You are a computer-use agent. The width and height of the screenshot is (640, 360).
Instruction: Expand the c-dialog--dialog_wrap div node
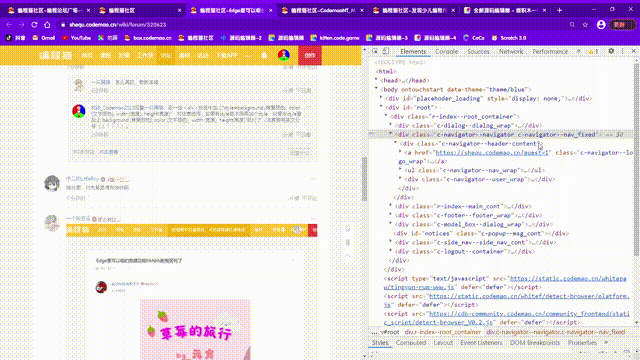[391, 125]
